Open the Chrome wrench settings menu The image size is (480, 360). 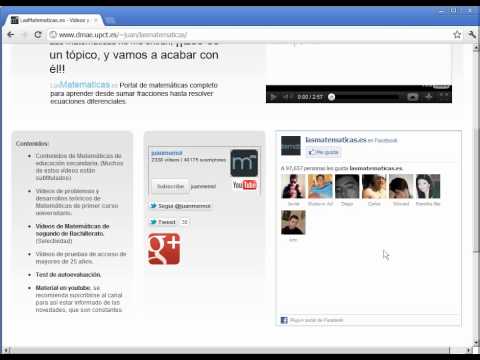(x=471, y=34)
